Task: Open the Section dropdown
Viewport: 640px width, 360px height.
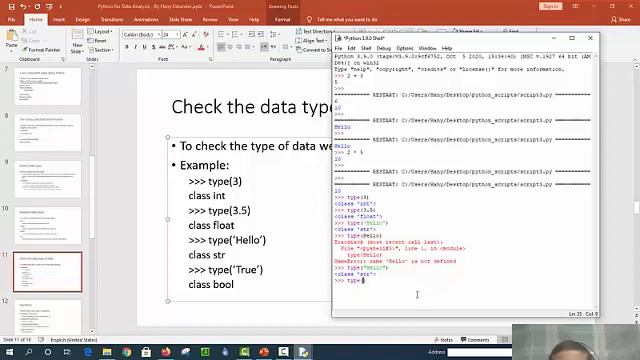Action: point(100,50)
